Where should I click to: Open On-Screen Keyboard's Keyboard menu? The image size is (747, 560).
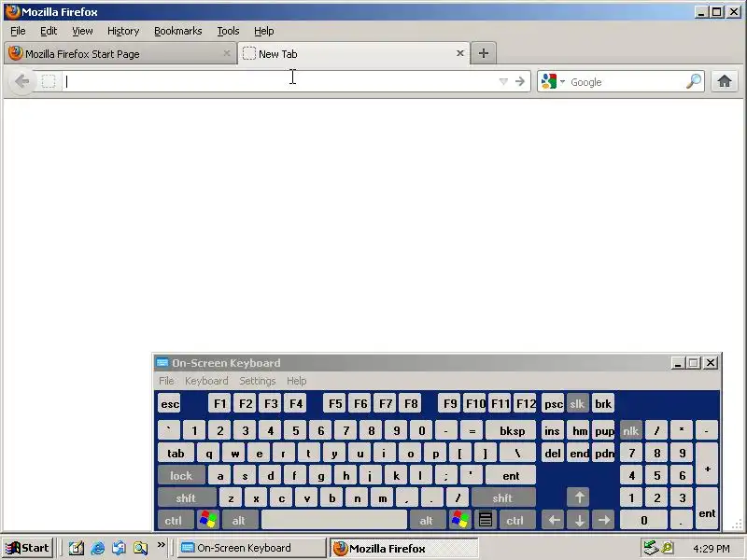(206, 381)
